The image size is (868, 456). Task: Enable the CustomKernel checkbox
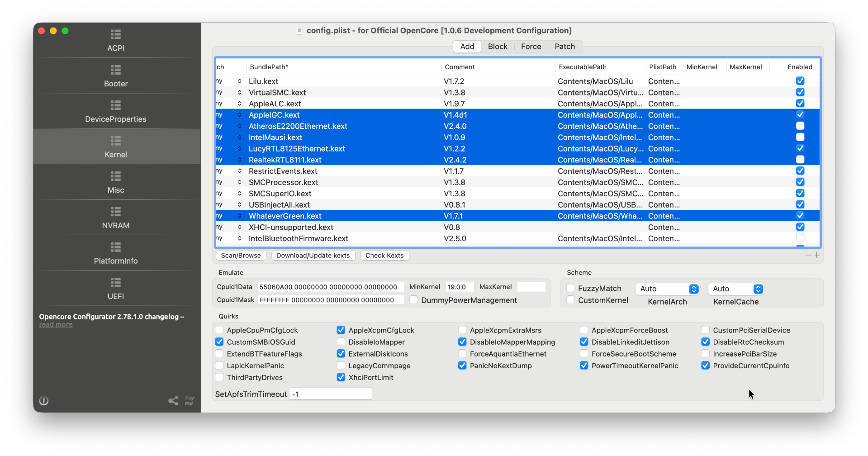pos(571,300)
